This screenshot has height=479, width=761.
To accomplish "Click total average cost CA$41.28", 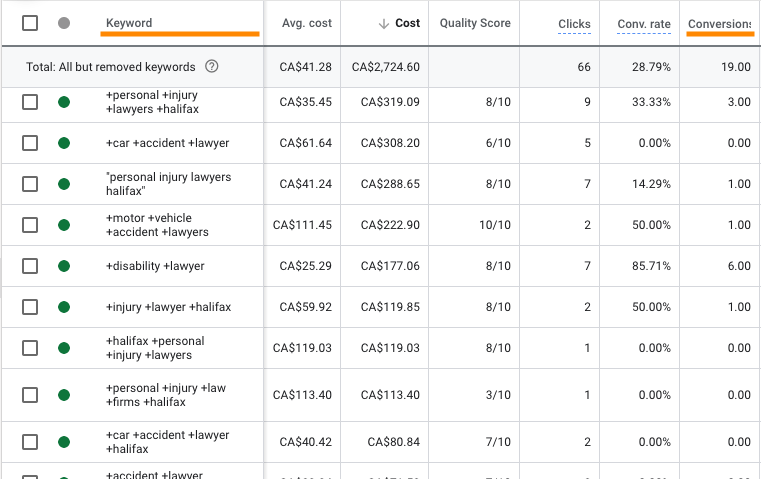I will tap(305, 67).
